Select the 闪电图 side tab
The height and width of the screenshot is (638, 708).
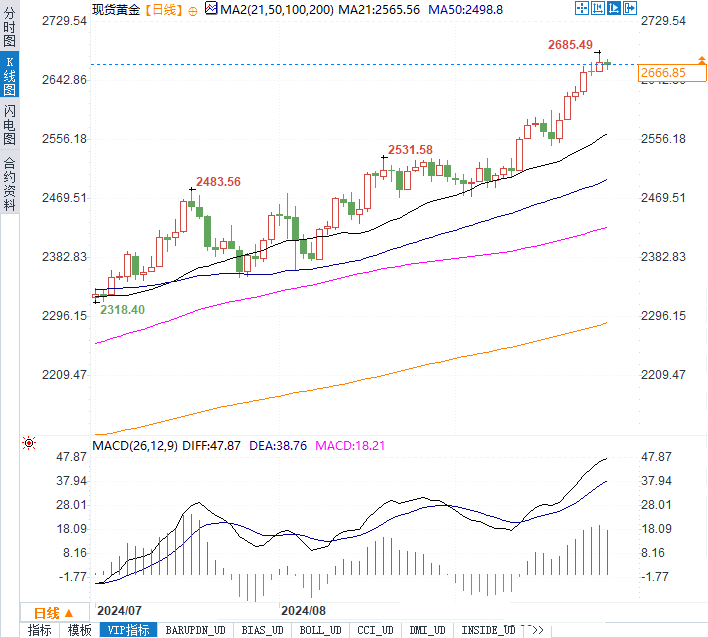tap(9, 124)
